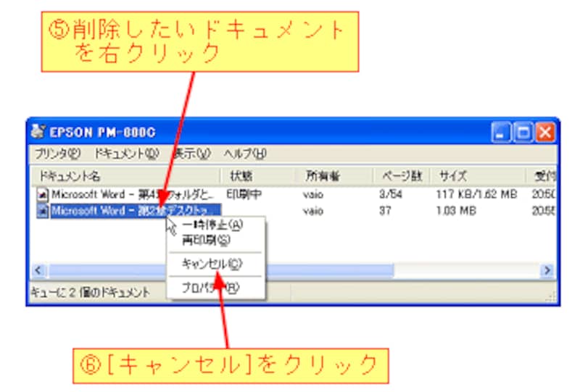This screenshot has width=580, height=392.
Task: Sort by 状態 column header
Action: [258, 175]
